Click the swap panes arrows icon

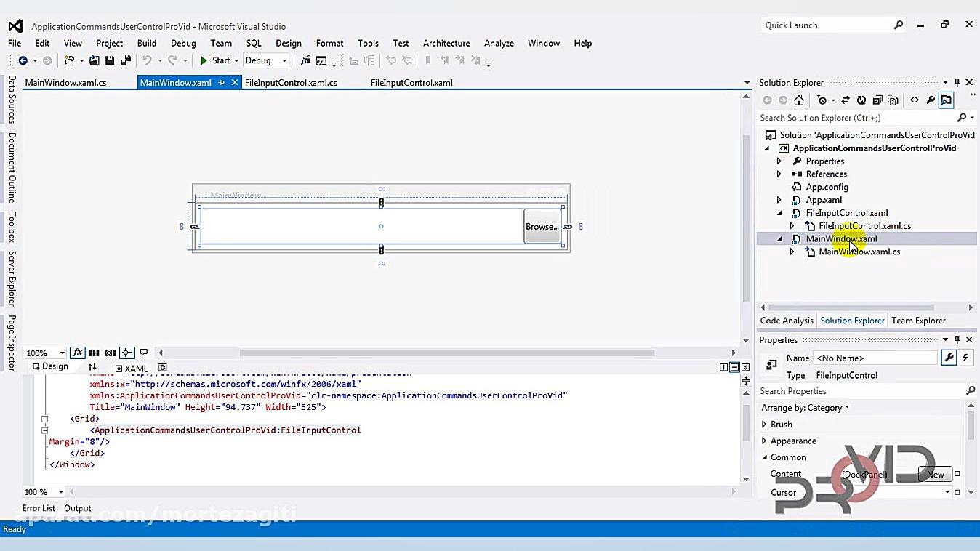pyautogui.click(x=92, y=367)
